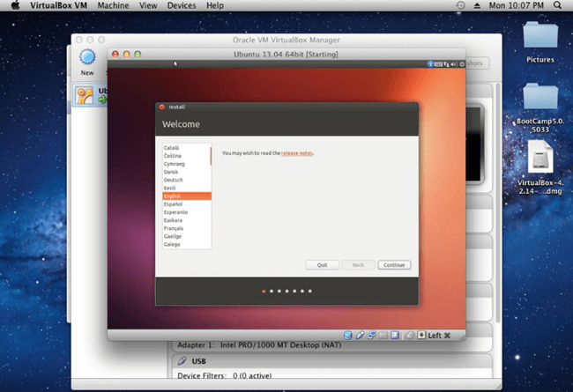The height and width of the screenshot is (392, 573).
Task: Close the Install dialog with red button
Action: tap(162, 107)
